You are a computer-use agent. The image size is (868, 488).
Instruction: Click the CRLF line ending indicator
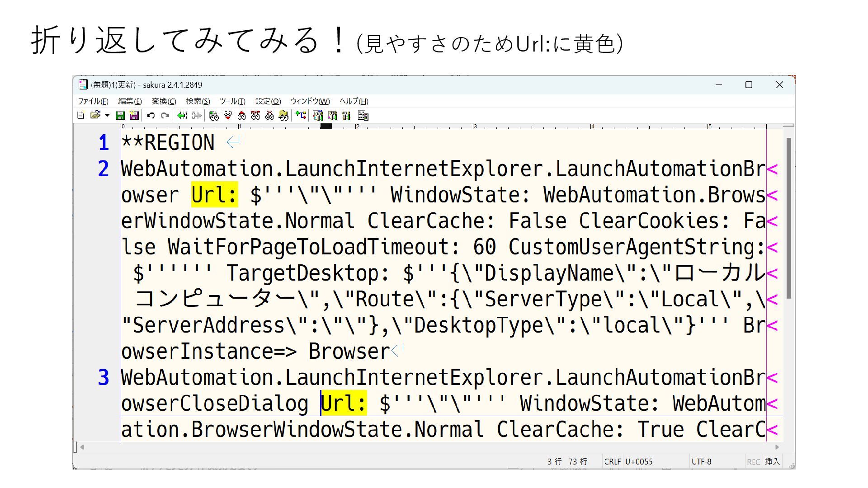(x=612, y=462)
